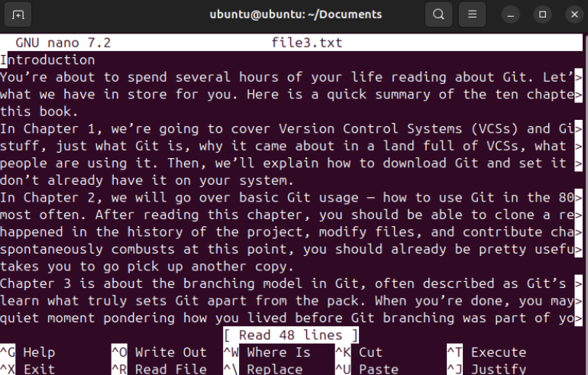Click the line "don't already have it on your system."
The height and width of the screenshot is (375, 588).
[x=147, y=181]
